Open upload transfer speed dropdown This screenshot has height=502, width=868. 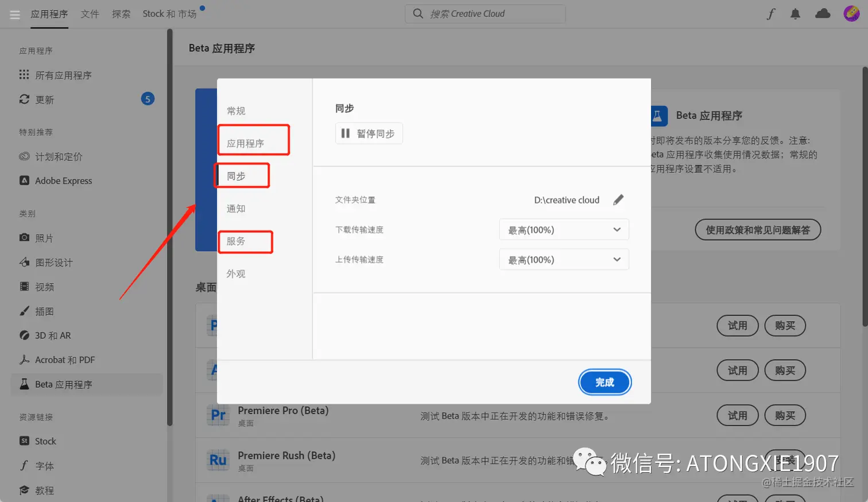click(564, 260)
